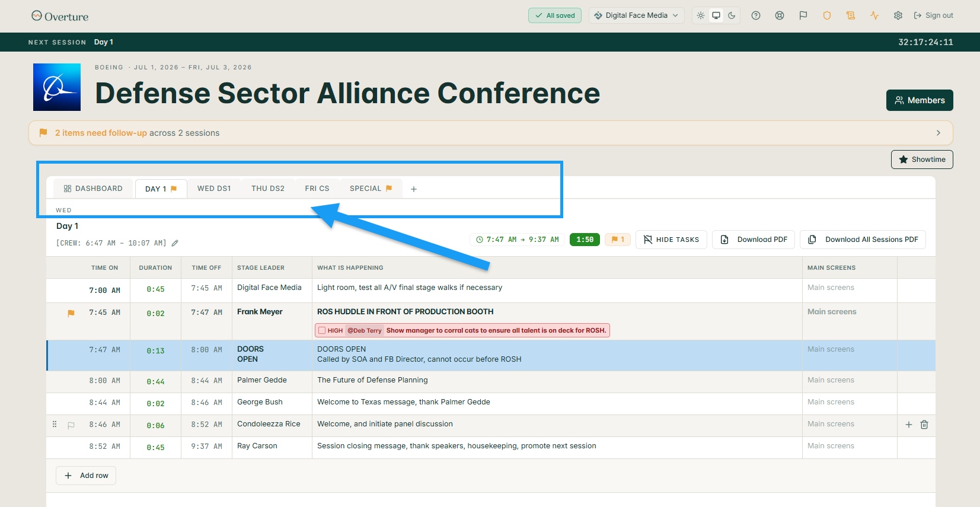Screen dimensions: 980x507
Task: Switch to light theme
Action: [x=701, y=15]
